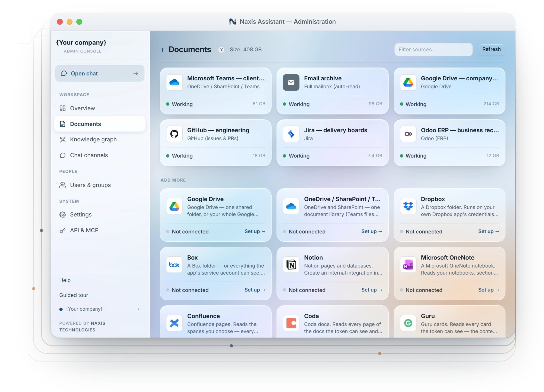Click the Guru icon

408,323
